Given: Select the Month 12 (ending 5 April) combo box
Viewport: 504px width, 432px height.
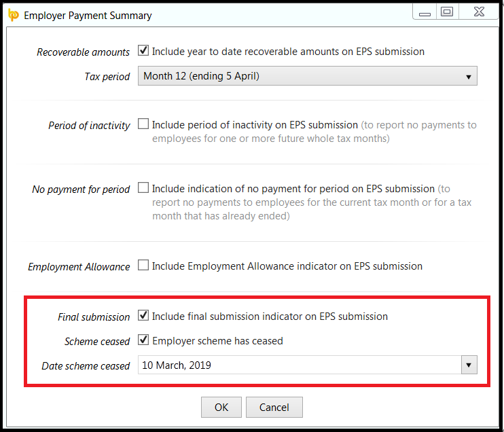Looking at the screenshot, I should [307, 76].
